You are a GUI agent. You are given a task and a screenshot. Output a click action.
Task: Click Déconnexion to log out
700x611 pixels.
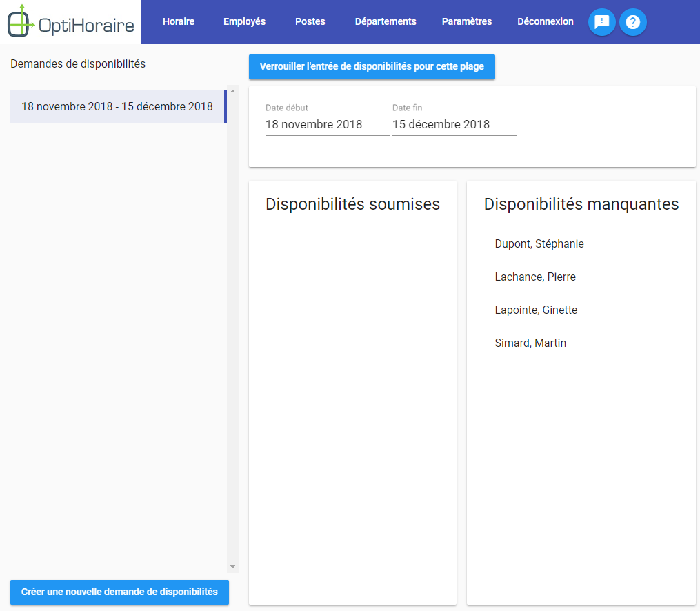point(545,21)
